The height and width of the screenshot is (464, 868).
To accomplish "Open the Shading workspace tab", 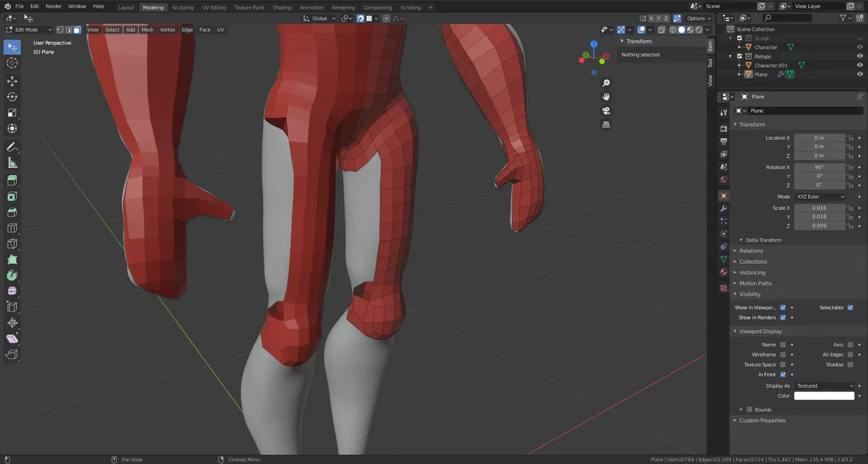I will [x=281, y=7].
